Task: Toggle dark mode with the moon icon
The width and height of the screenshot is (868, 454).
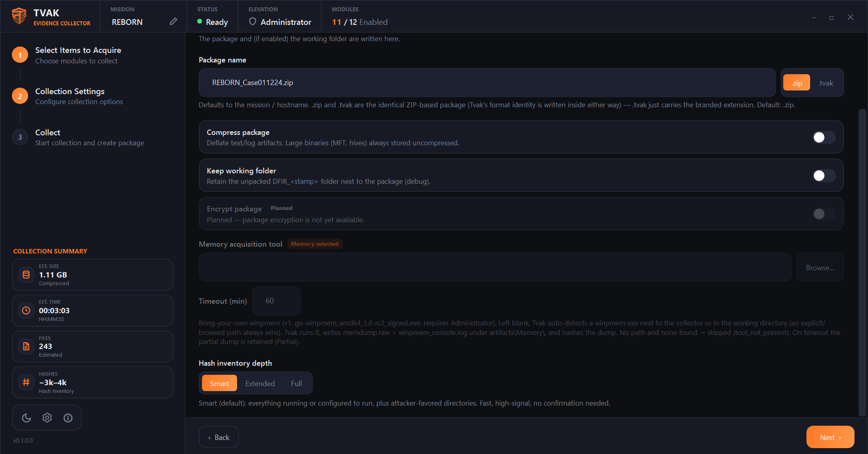Action: click(x=27, y=418)
